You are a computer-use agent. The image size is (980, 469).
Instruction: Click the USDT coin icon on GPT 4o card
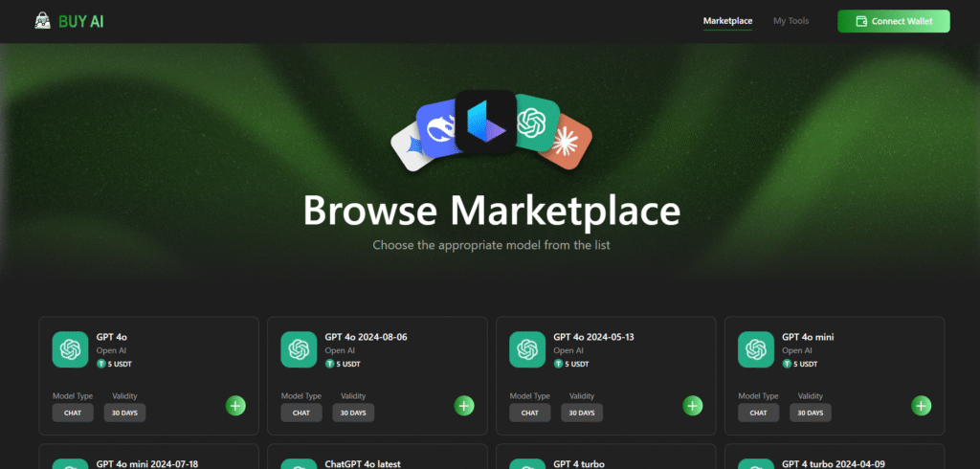click(x=101, y=364)
